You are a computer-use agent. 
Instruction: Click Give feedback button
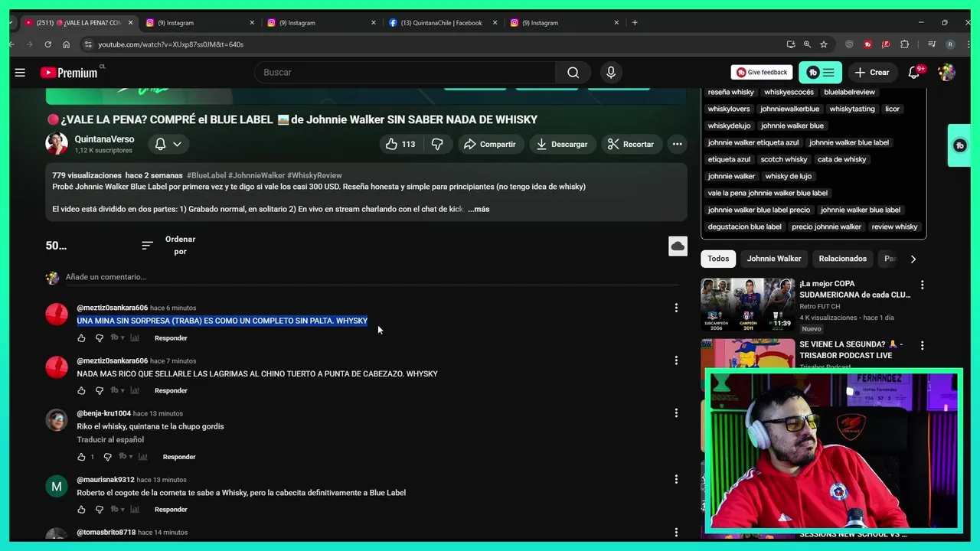[x=762, y=73]
